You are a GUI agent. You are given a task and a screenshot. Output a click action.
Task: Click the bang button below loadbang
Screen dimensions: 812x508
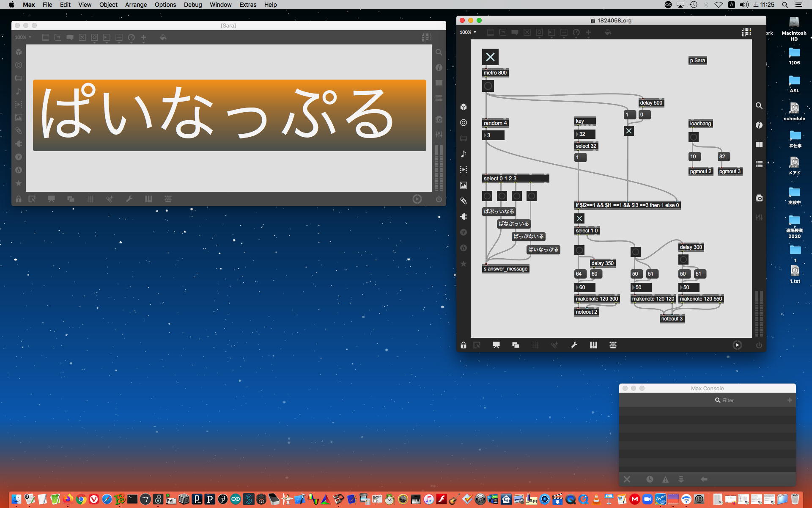click(693, 137)
